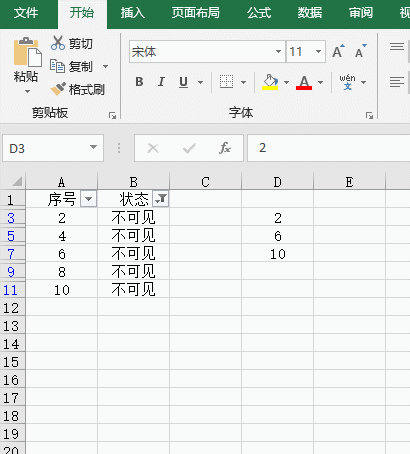Viewport: 410px width, 454px height.
Task: Open the 序号 column filter dropdown
Action: (x=88, y=199)
